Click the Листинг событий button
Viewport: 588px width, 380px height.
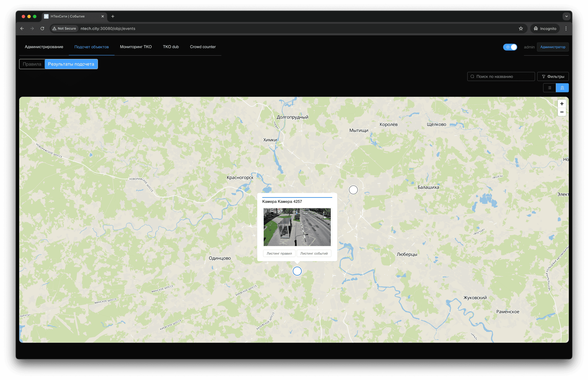pos(314,253)
